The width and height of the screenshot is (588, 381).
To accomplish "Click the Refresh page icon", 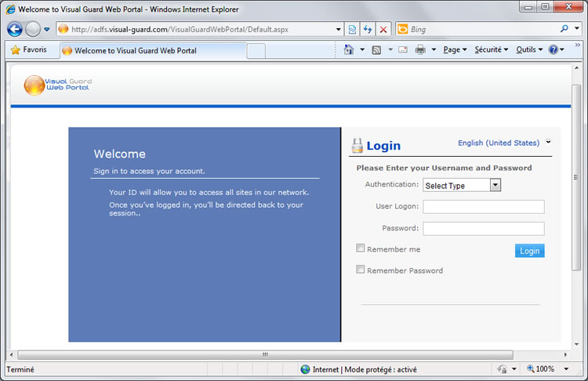I will (x=367, y=30).
